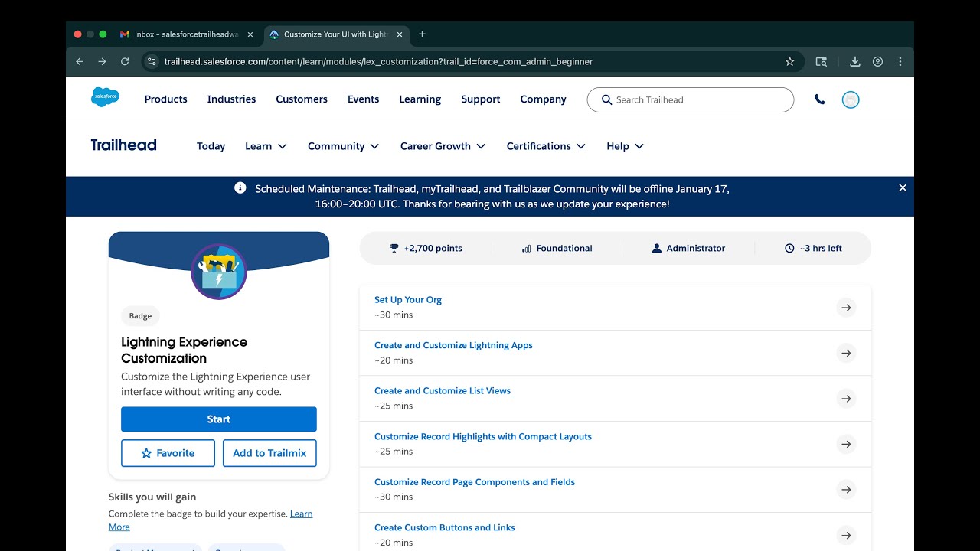Click the Skills you will gain heading
Screen dimensions: 980x551
(152, 497)
